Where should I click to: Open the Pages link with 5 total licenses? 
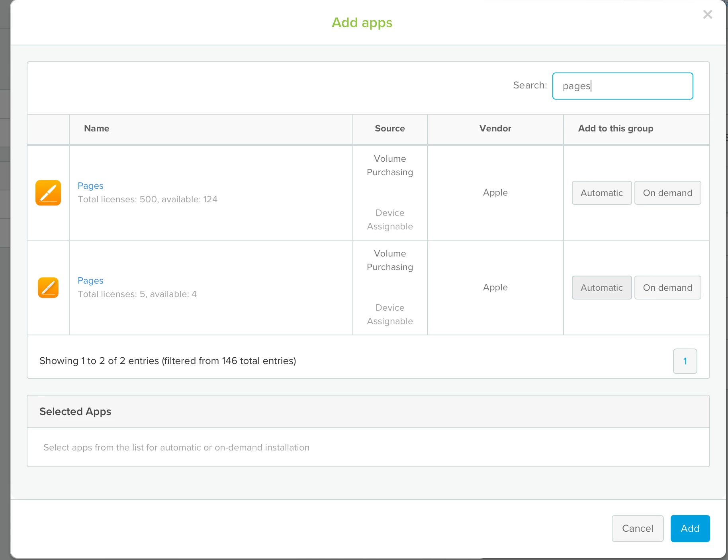click(90, 280)
